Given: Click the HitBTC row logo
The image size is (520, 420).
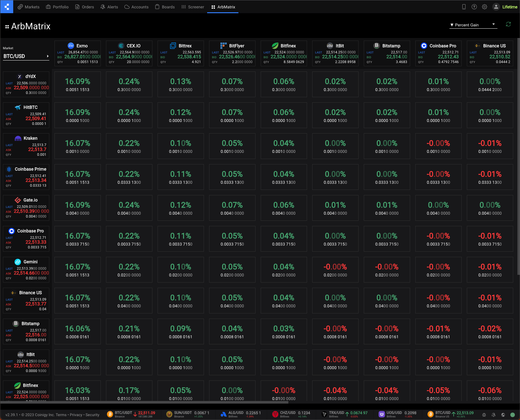Looking at the screenshot, I should 18,107.
